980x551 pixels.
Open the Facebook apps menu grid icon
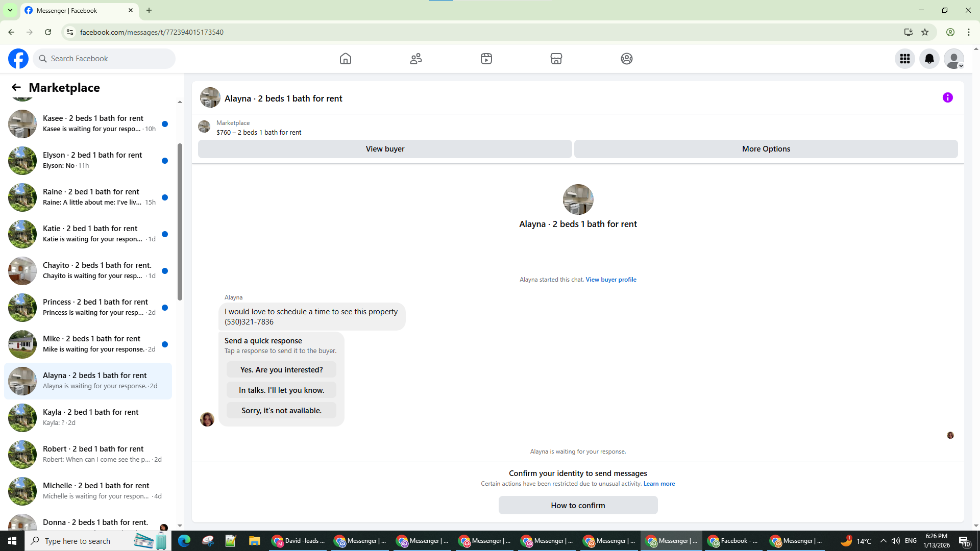[905, 59]
